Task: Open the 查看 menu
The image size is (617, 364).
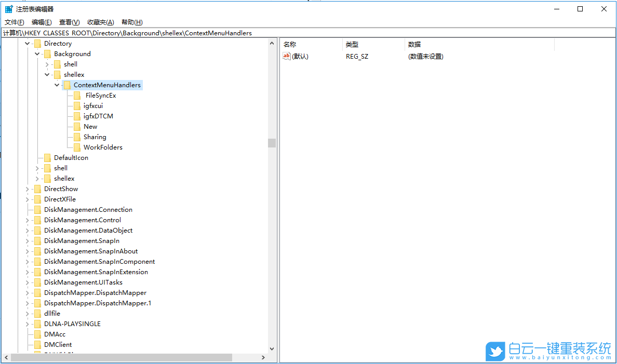Action: point(69,22)
